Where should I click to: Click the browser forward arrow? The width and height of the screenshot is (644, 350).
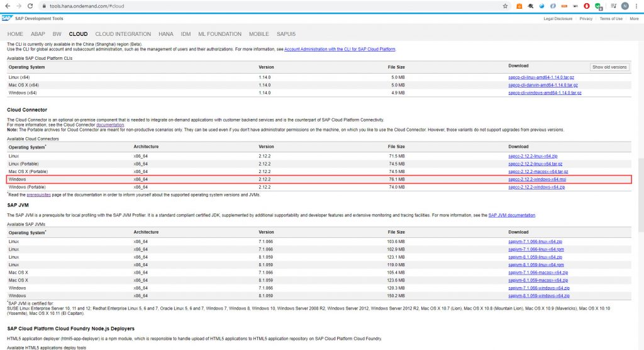19,6
